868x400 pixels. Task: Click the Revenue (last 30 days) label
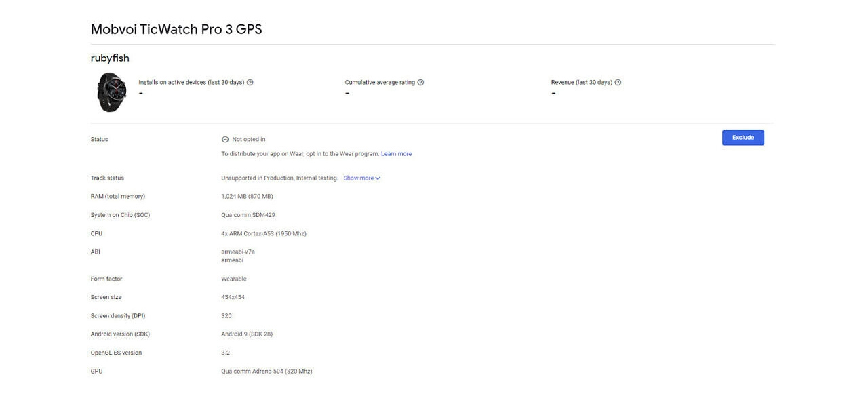tap(582, 83)
